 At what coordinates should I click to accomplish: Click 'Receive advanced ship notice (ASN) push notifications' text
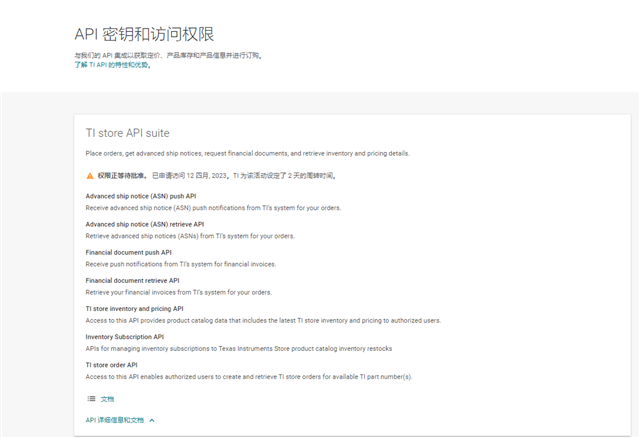click(213, 208)
